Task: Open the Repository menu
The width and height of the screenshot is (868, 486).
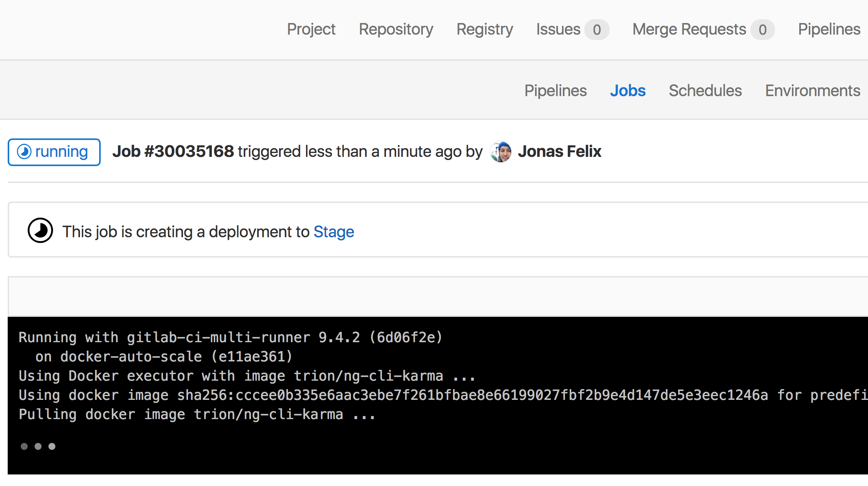Action: coord(396,29)
